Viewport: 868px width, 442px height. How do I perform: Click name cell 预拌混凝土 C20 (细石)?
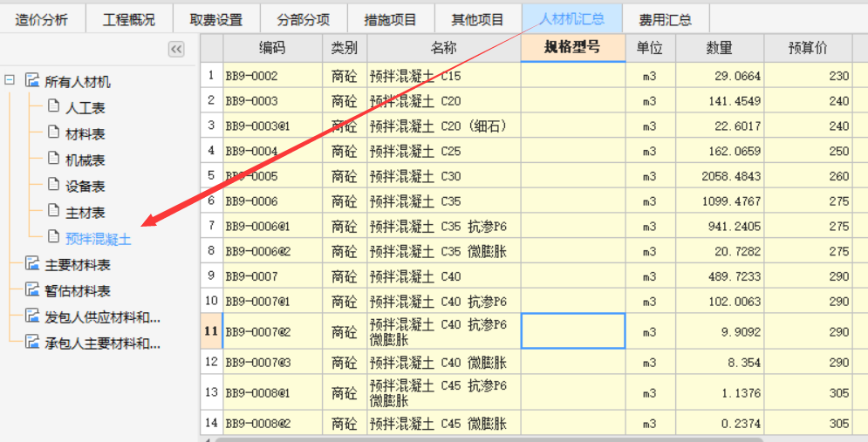pyautogui.click(x=443, y=126)
